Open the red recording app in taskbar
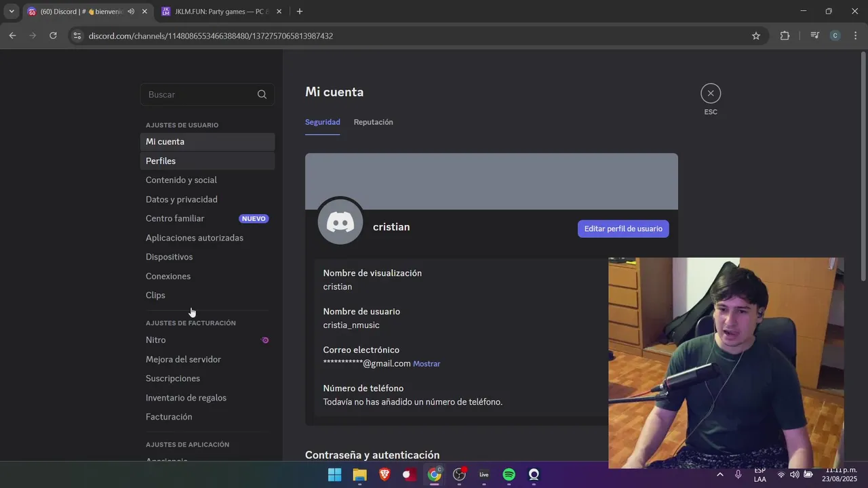The image size is (868, 488). [x=410, y=475]
